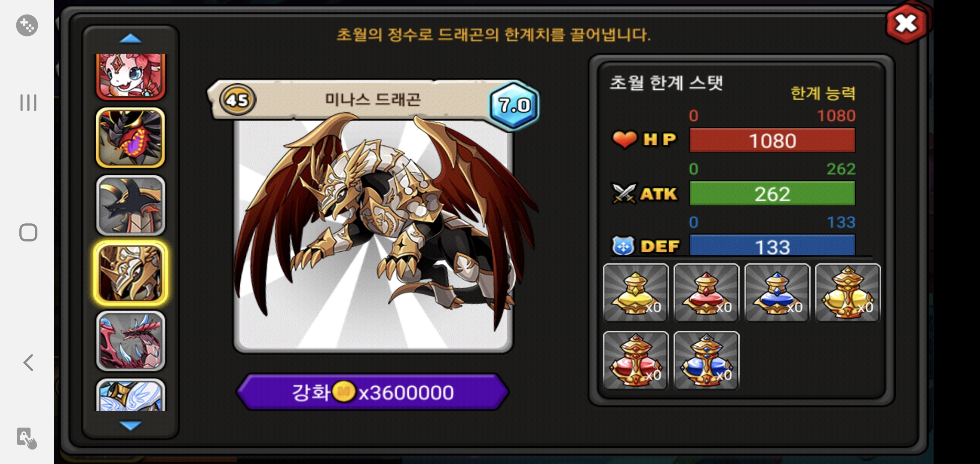Tap the 강화 x3600000 enhance button
This screenshot has width=980, height=464.
pyautogui.click(x=373, y=392)
